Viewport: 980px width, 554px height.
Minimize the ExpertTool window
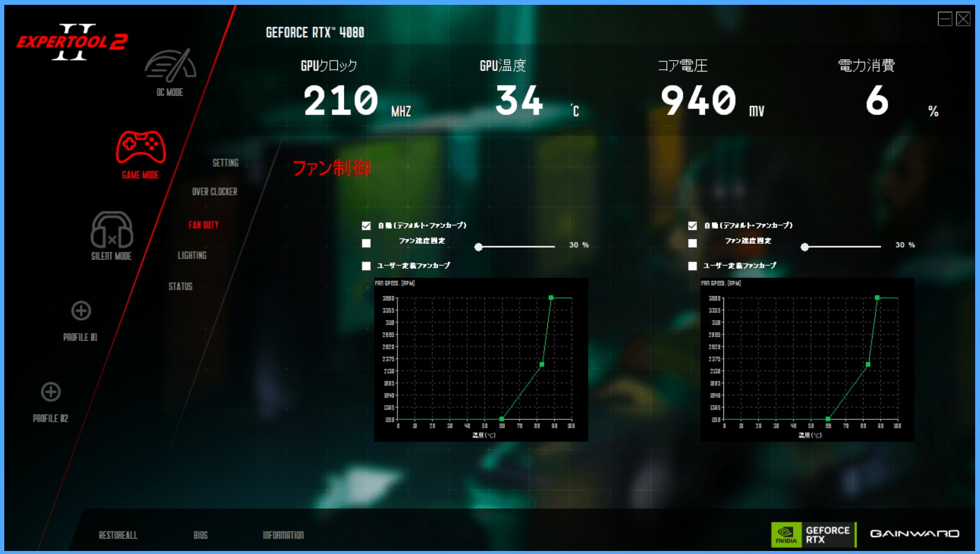tap(945, 19)
